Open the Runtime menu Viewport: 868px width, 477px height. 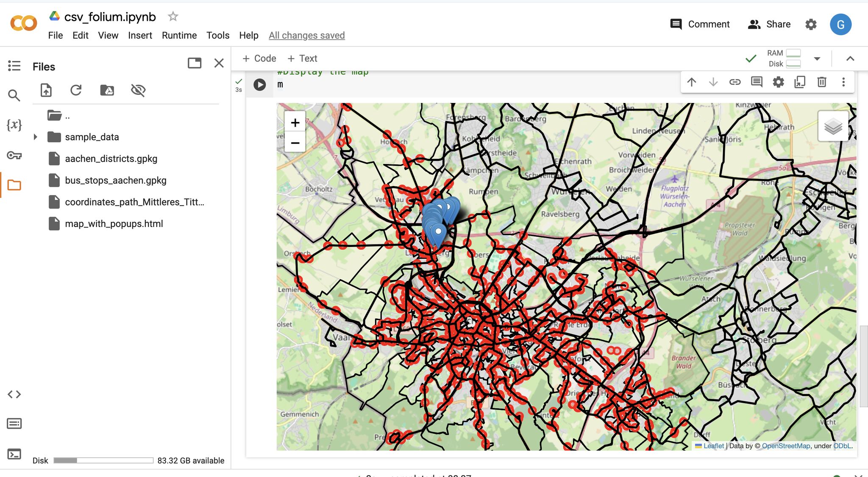click(179, 35)
